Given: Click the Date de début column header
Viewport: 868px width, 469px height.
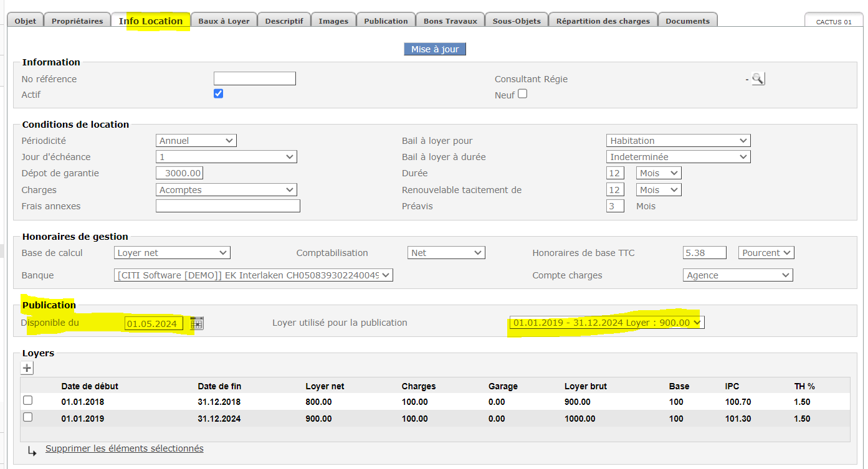Looking at the screenshot, I should tap(90, 386).
